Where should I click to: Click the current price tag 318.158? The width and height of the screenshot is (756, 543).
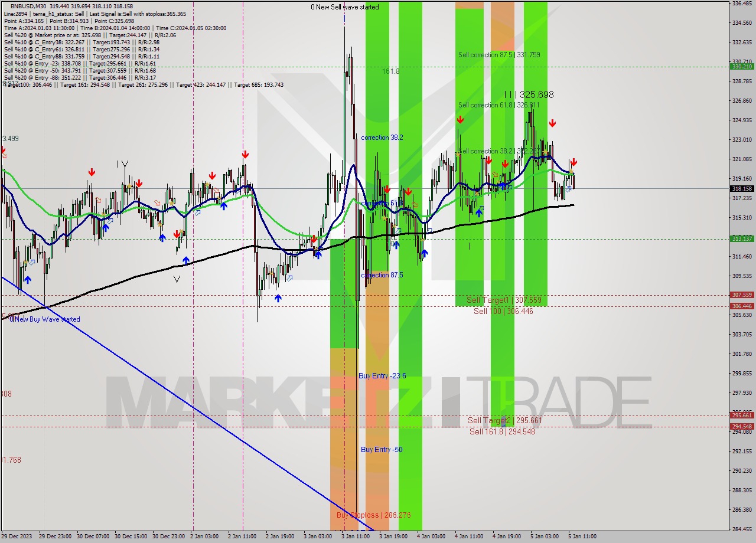pyautogui.click(x=742, y=189)
